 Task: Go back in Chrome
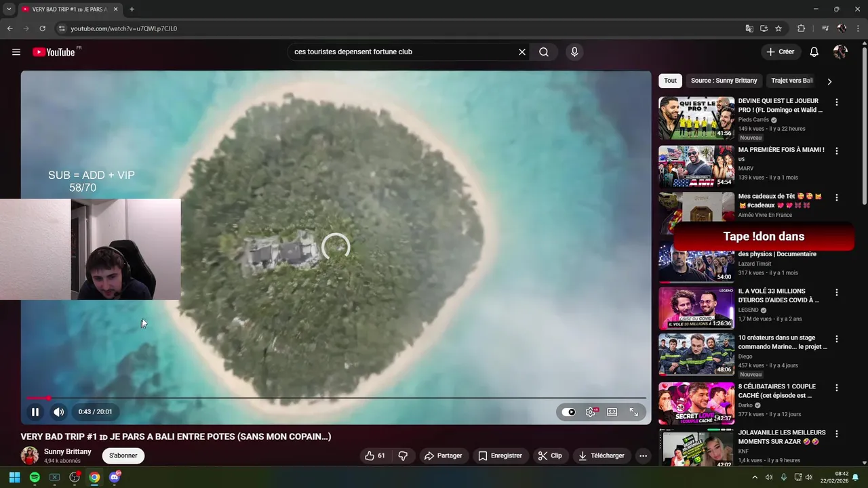point(9,28)
